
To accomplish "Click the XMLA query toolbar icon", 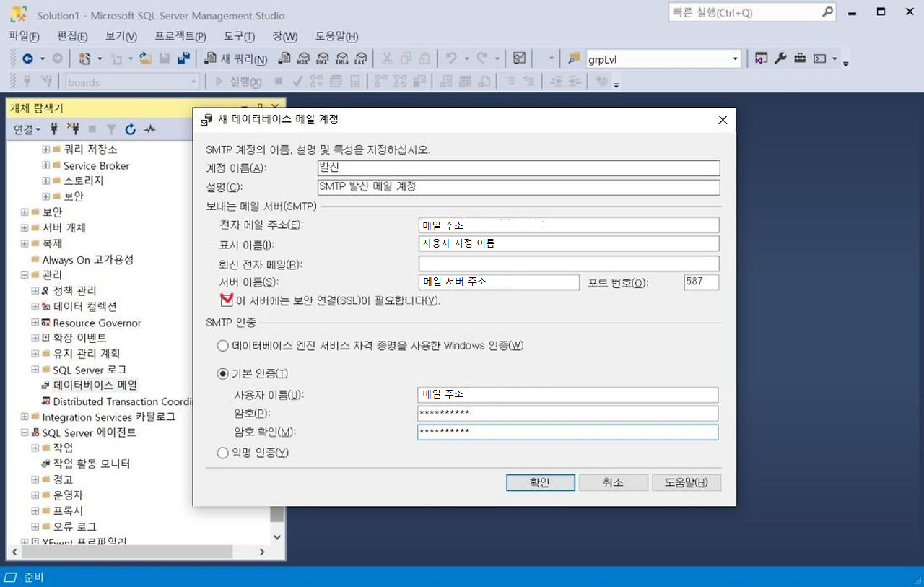I will point(342,59).
